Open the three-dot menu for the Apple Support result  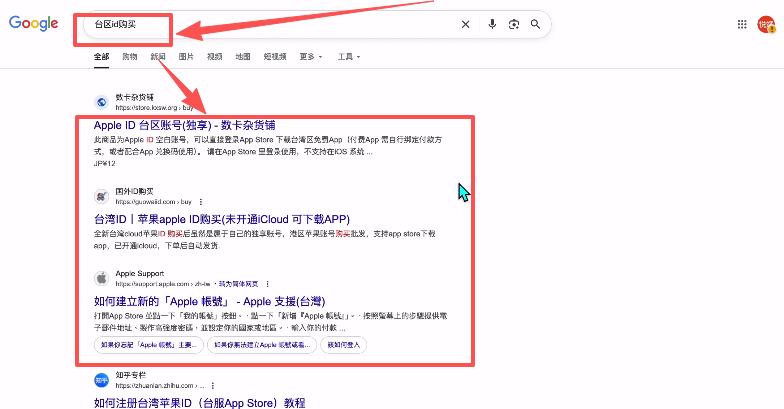click(x=268, y=284)
